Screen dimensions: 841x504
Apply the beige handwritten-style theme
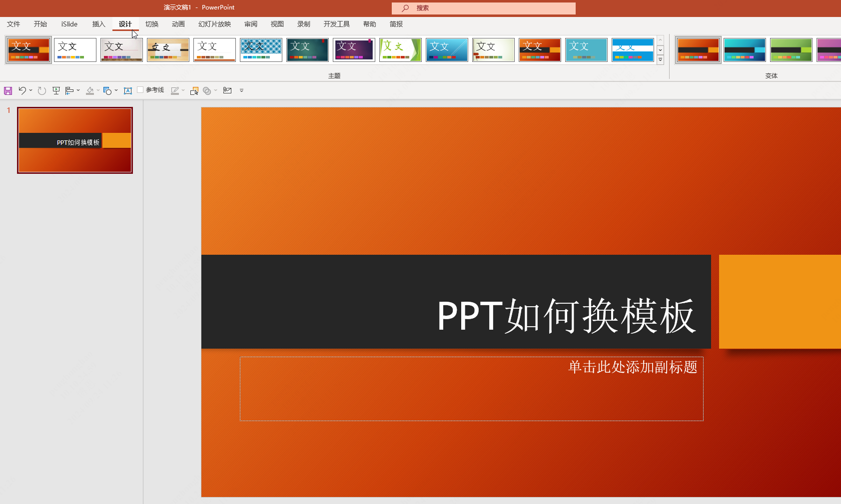[168, 50]
